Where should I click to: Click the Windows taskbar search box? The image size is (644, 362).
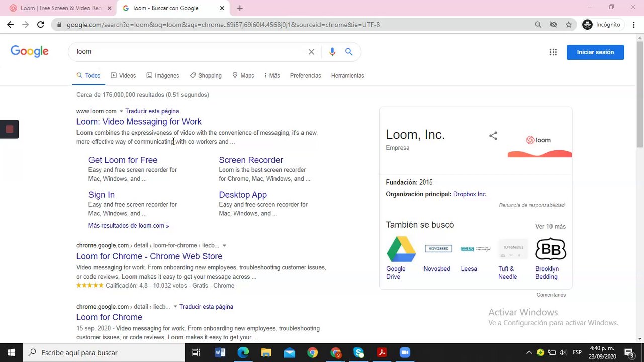click(x=104, y=353)
